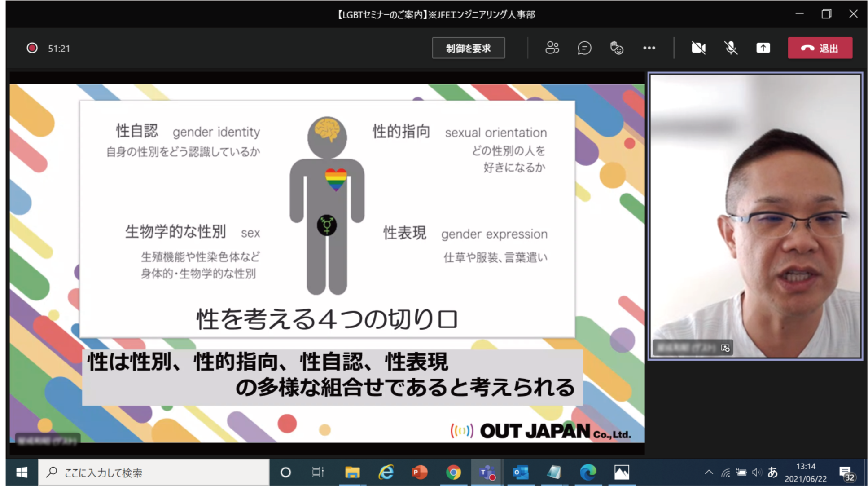
Task: Launch PowerPoint from the taskbar
Action: coord(420,473)
